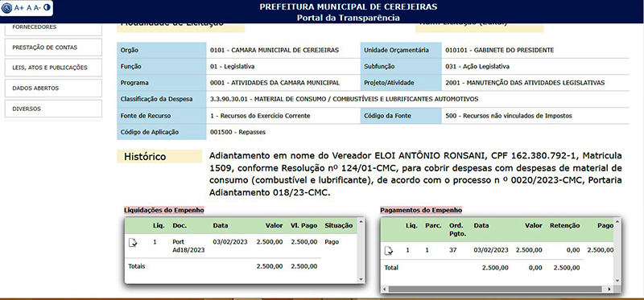The width and height of the screenshot is (644, 300).
Task: Open Prestação de Contas menu
Action: 53,47
